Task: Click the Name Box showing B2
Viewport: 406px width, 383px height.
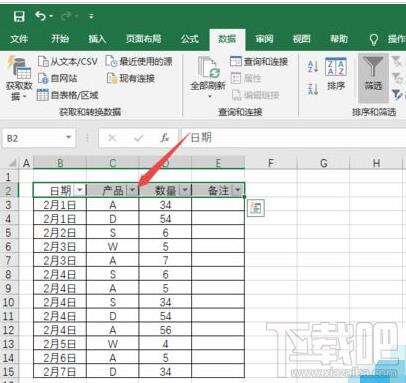Action: [x=33, y=138]
